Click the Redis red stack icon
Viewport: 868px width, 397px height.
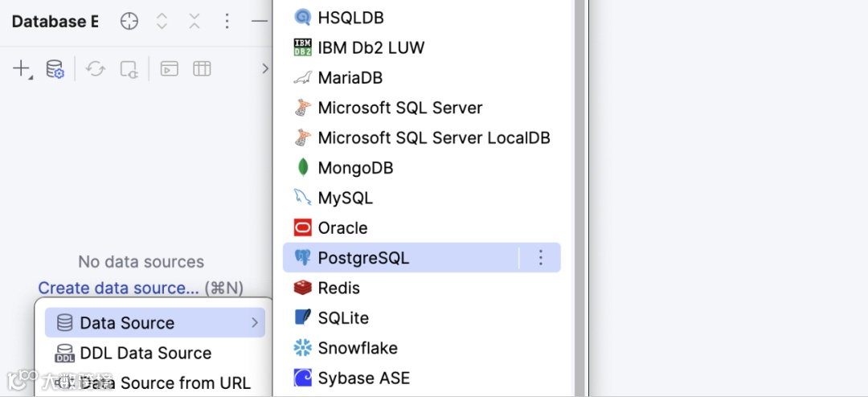click(x=303, y=288)
